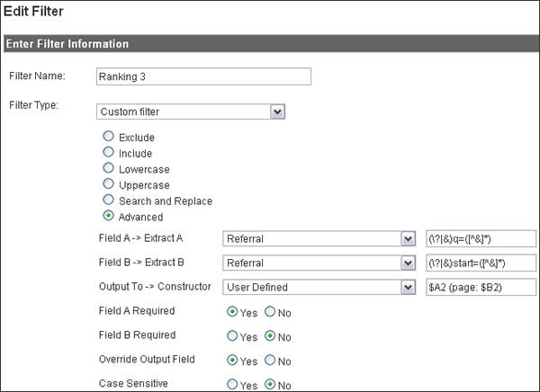Viewport: 540px width, 392px height.
Task: Select the Lowercase radio button
Action: (109, 168)
